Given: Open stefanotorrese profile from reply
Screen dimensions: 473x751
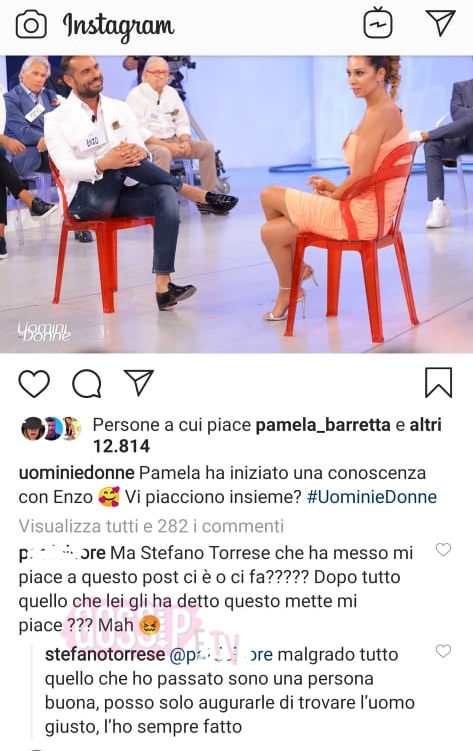Looking at the screenshot, I should pos(105,655).
